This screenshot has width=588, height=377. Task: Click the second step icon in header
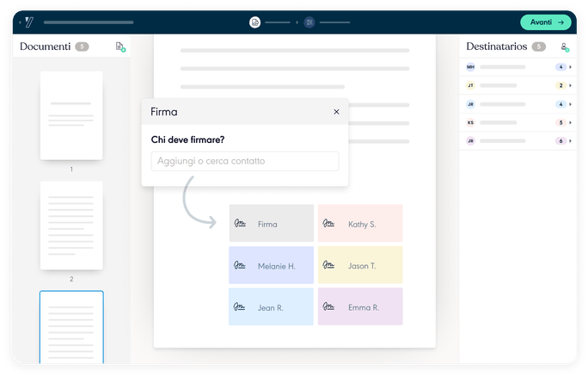coord(309,22)
